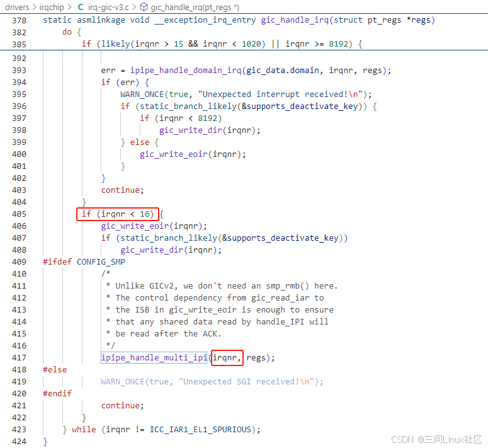Click the sticky 'if (likely(irqnr > 15' line
488x448 pixels.
(x=222, y=44)
